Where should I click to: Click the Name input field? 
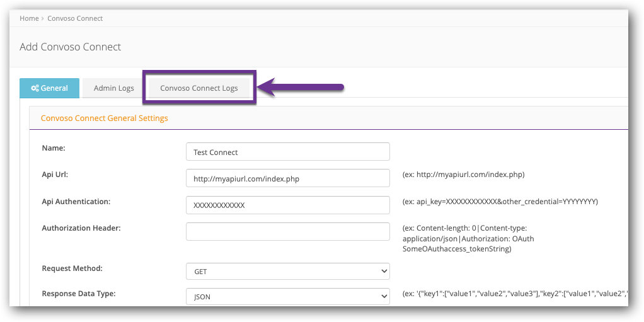[x=287, y=152]
